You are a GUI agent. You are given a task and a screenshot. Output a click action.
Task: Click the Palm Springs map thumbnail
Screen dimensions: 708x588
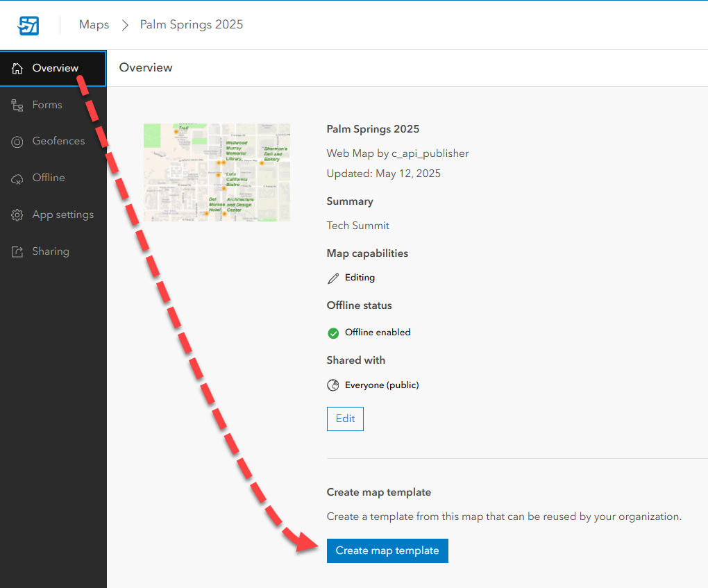coord(217,172)
